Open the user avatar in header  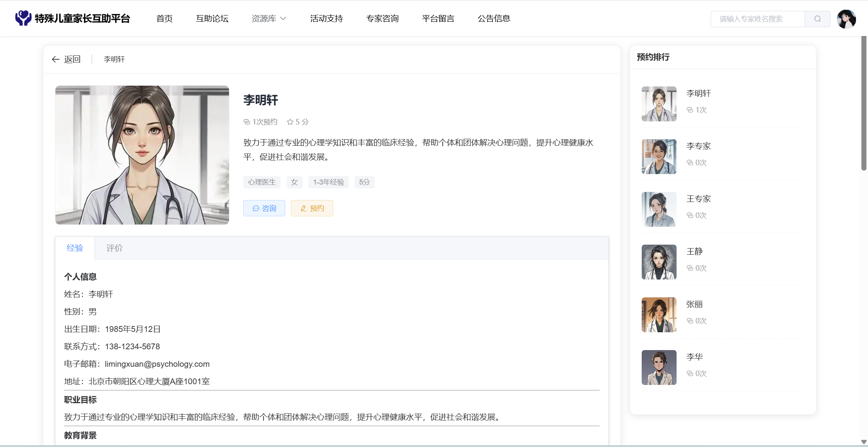coord(846,19)
